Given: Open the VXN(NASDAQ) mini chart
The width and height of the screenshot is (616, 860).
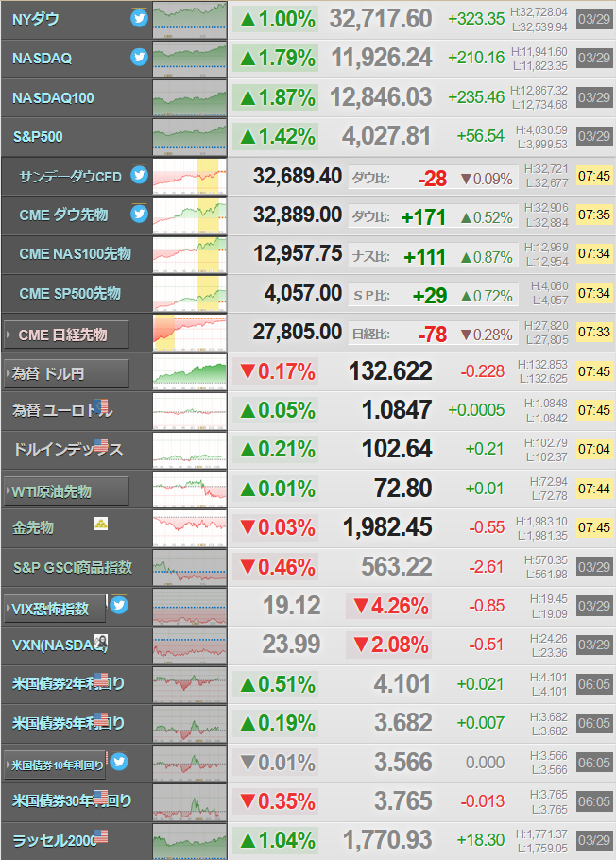Looking at the screenshot, I should [x=190, y=645].
